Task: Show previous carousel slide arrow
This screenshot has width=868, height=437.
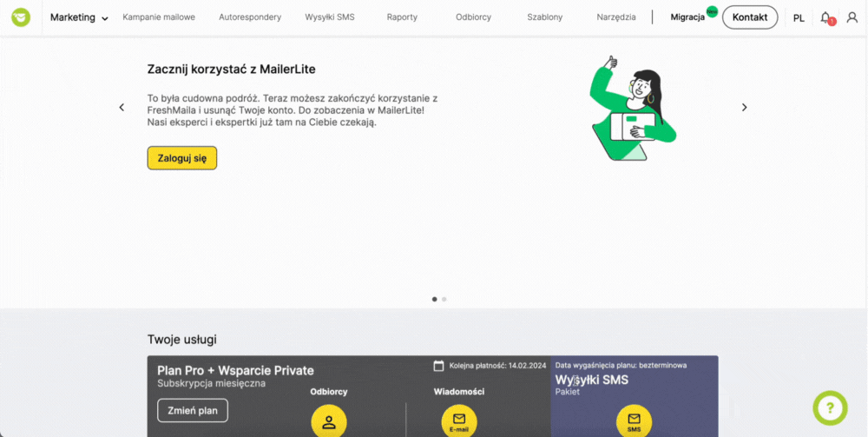Action: [x=122, y=108]
